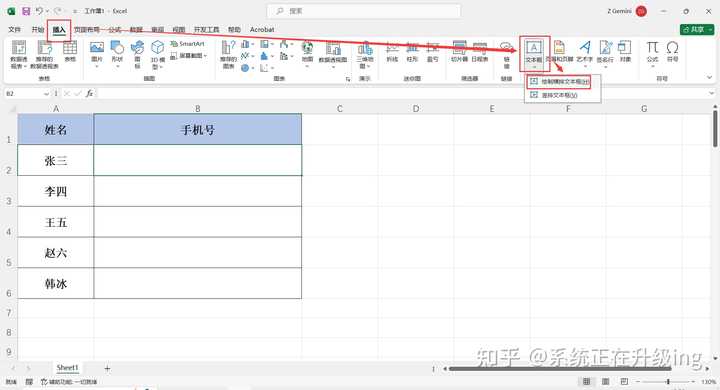Select the Sheet1 tab
Image resolution: width=720 pixels, height=390 pixels.
(68, 367)
